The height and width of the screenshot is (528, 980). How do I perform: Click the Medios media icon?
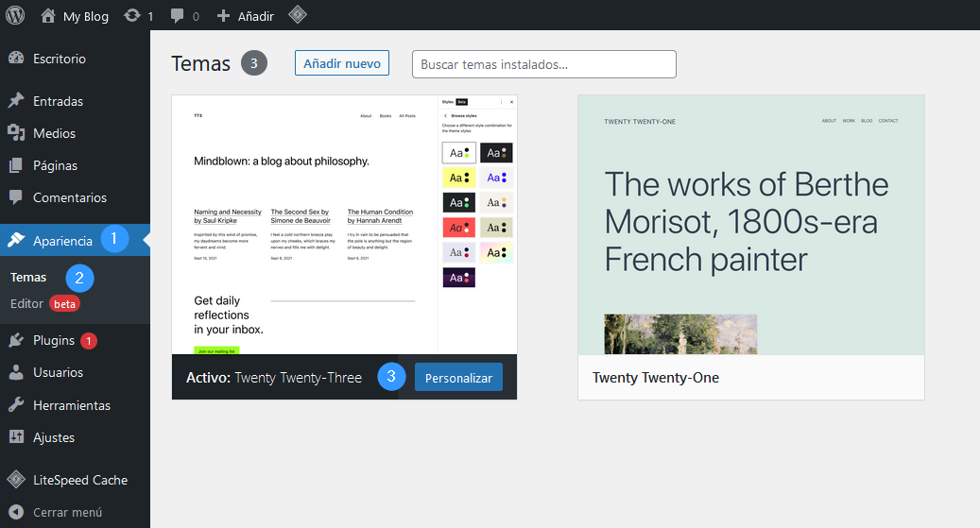coord(16,132)
